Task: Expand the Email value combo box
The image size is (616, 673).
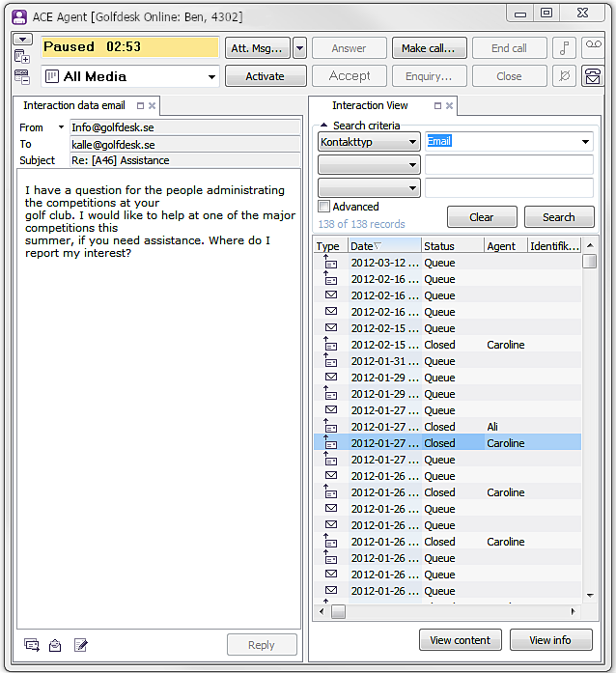Action: click(x=585, y=142)
